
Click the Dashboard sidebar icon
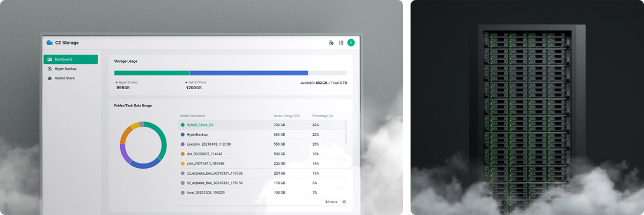coord(49,59)
